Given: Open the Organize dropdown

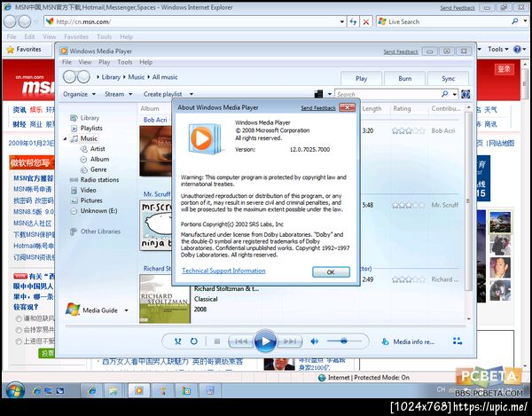Looking at the screenshot, I should (79, 94).
